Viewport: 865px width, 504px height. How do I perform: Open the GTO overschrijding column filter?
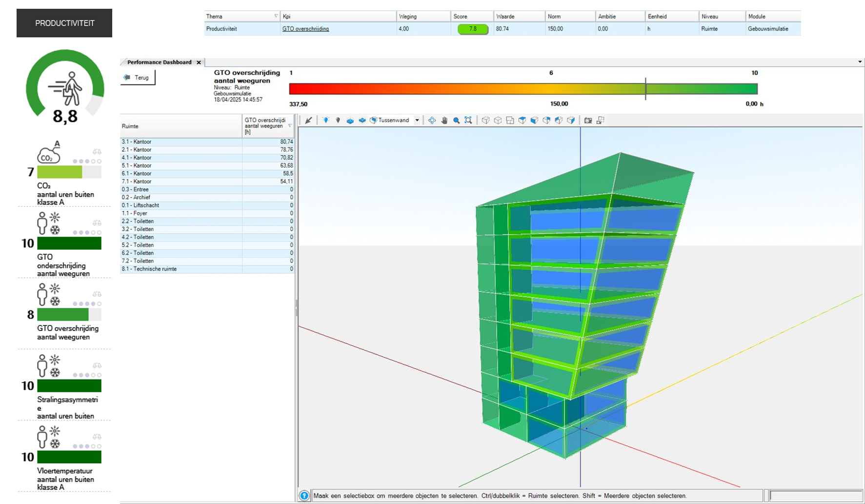[x=290, y=126]
